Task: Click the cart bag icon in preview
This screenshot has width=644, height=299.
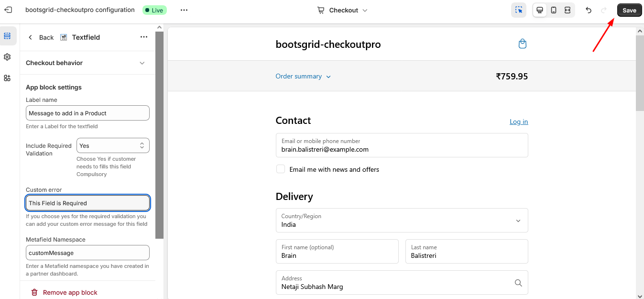Action: click(x=523, y=44)
